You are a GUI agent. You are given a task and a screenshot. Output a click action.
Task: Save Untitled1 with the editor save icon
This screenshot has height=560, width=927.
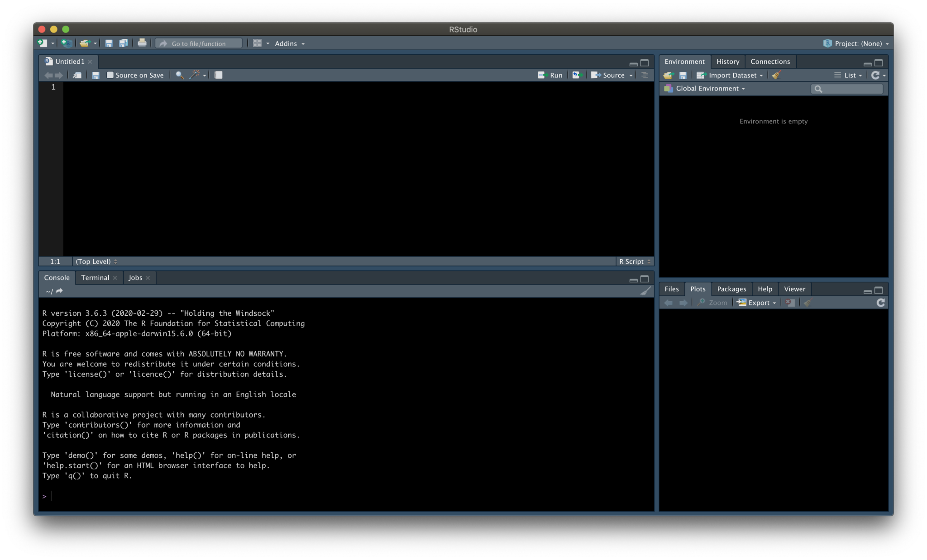[96, 75]
